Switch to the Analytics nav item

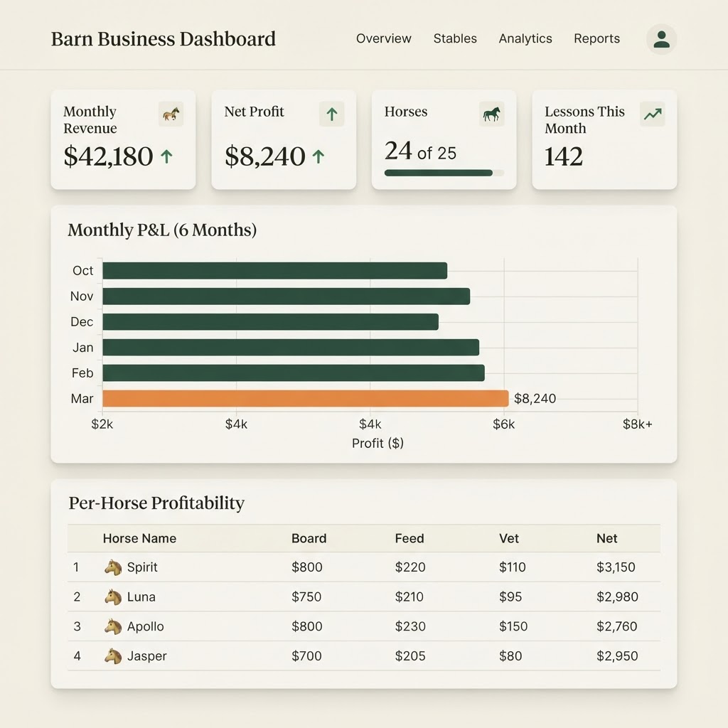pos(525,38)
